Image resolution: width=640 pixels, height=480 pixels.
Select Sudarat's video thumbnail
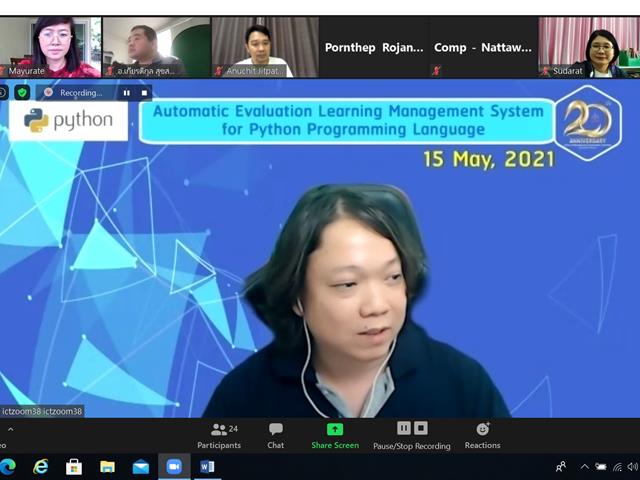click(589, 47)
